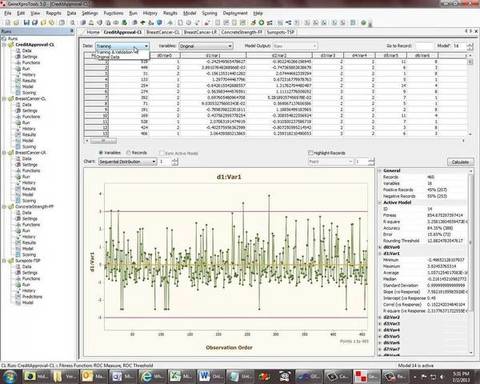480x384 pixels.
Task: Click the data table horizontal scrollbar
Action: pyautogui.click(x=275, y=141)
